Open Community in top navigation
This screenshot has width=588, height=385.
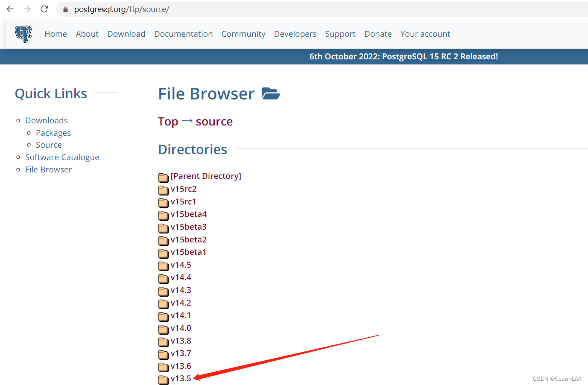coord(243,34)
